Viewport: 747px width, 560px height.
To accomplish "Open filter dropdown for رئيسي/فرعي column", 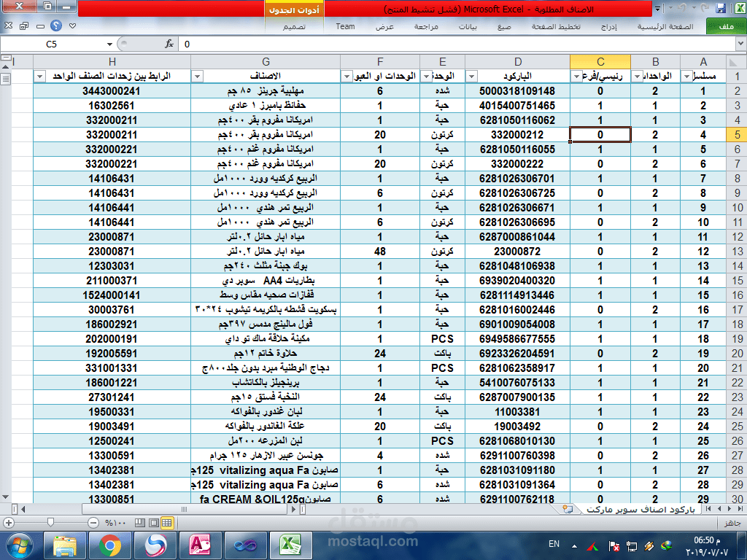I will [x=576, y=76].
